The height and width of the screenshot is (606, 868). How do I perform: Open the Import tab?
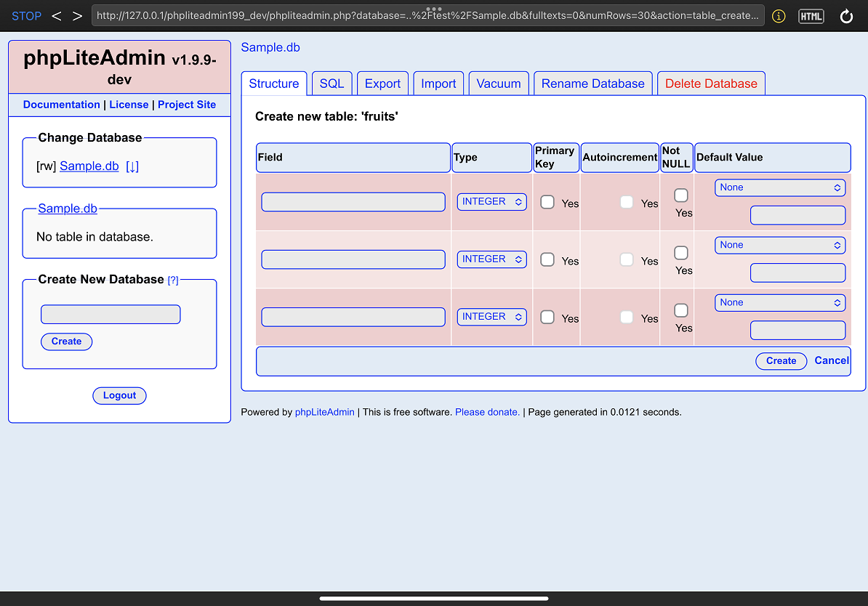click(438, 84)
